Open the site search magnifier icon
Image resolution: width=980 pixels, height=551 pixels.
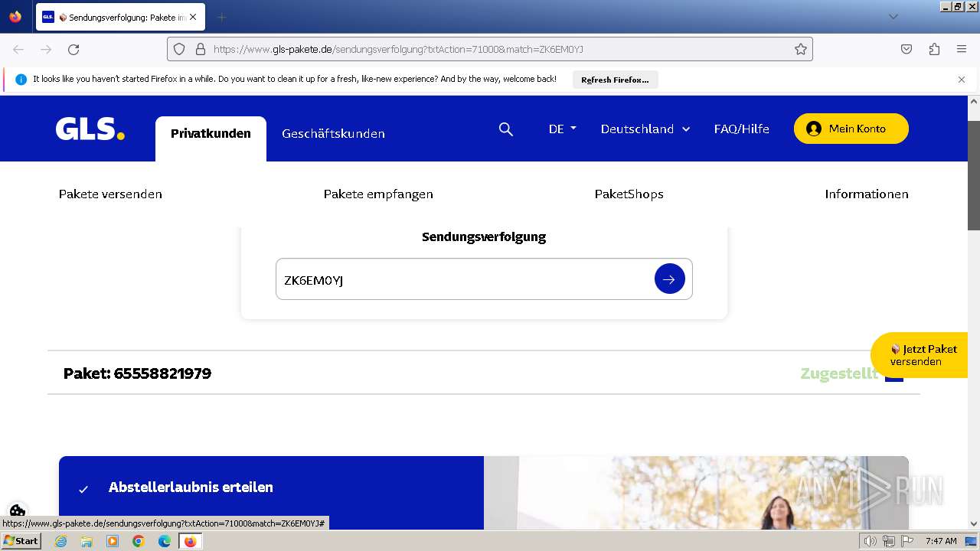pos(506,129)
